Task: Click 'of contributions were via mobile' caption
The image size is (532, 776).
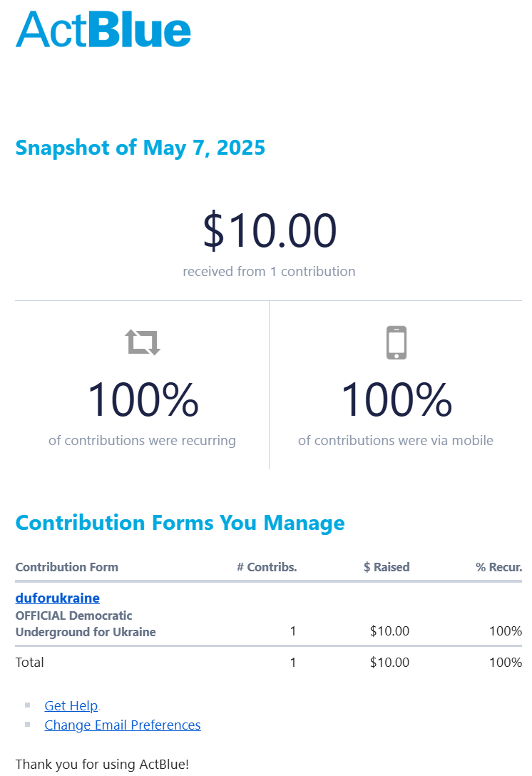Action: pyautogui.click(x=396, y=440)
